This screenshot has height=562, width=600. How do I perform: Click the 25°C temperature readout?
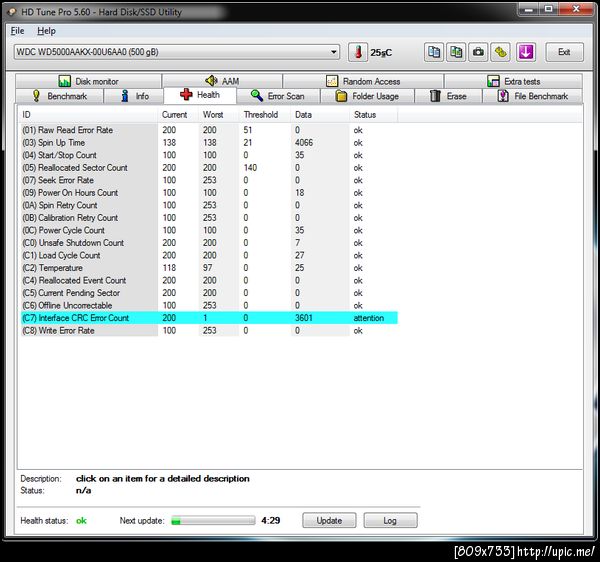[381, 52]
